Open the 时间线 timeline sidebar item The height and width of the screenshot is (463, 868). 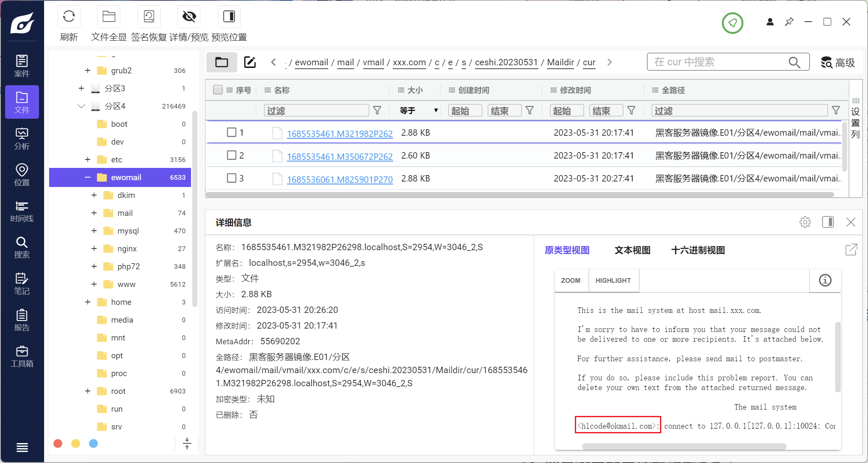[22, 211]
